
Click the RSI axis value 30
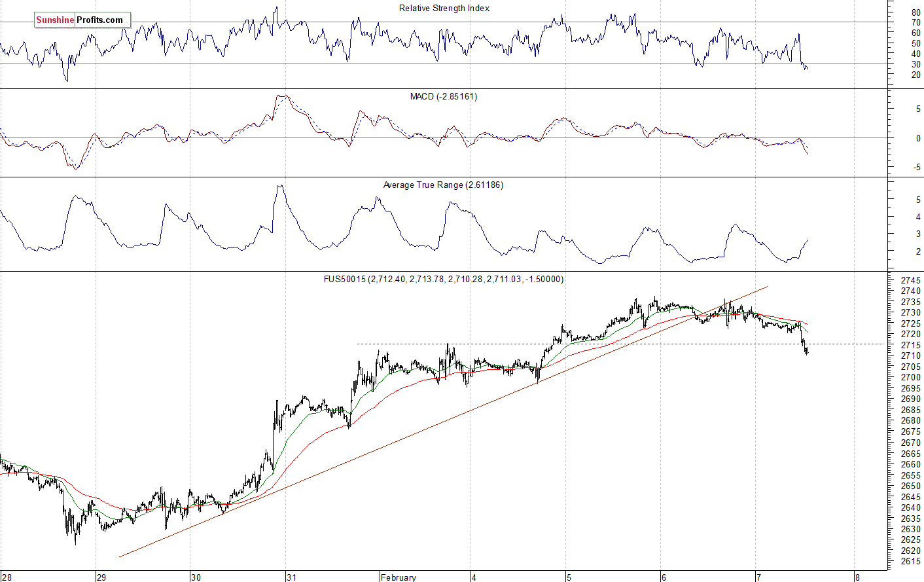tap(916, 64)
